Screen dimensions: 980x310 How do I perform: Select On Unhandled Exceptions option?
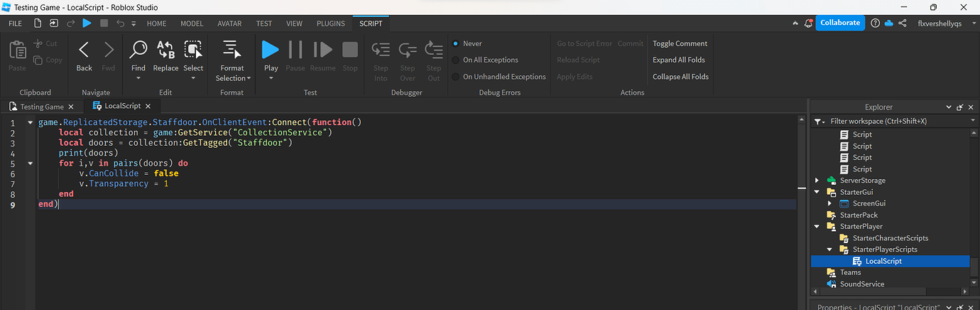(x=499, y=77)
